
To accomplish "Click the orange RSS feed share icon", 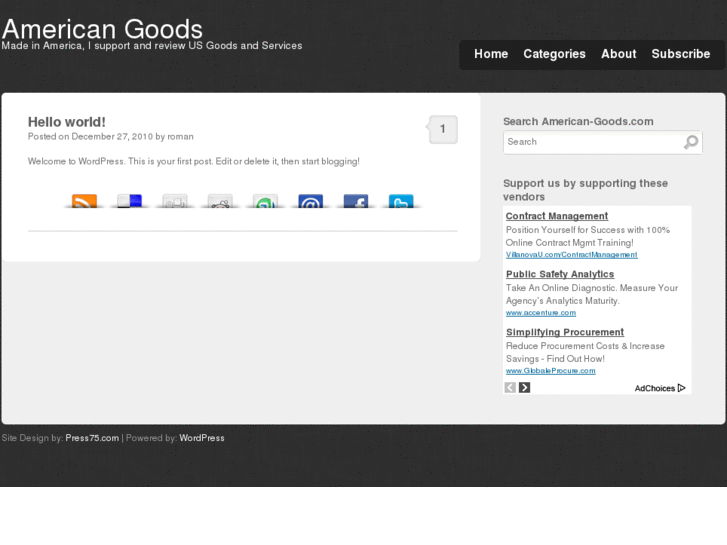I will coord(85,202).
